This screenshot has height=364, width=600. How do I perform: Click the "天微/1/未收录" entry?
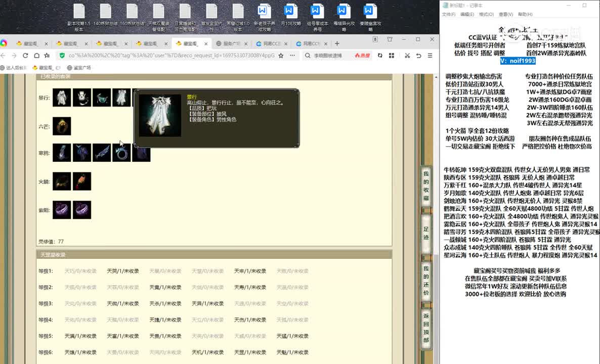(123, 304)
